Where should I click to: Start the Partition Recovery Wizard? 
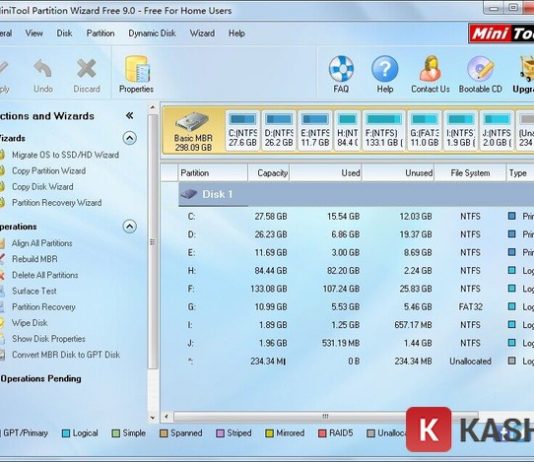coord(57,203)
